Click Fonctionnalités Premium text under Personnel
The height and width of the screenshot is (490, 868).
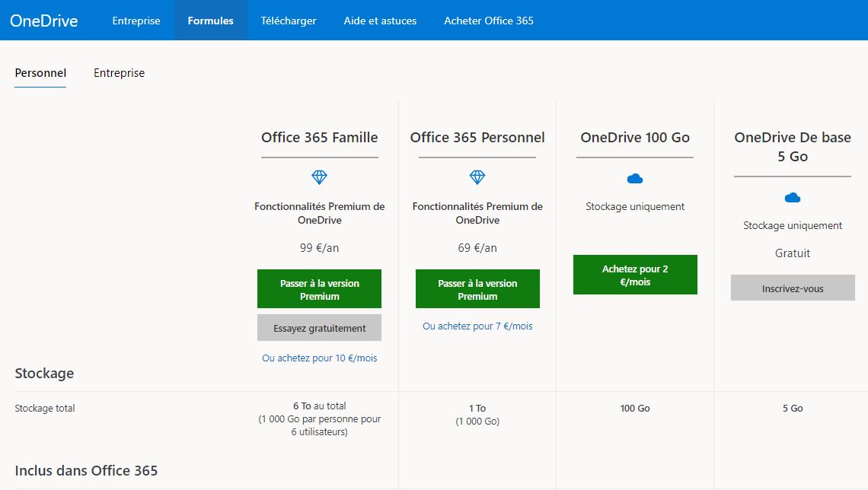[477, 213]
